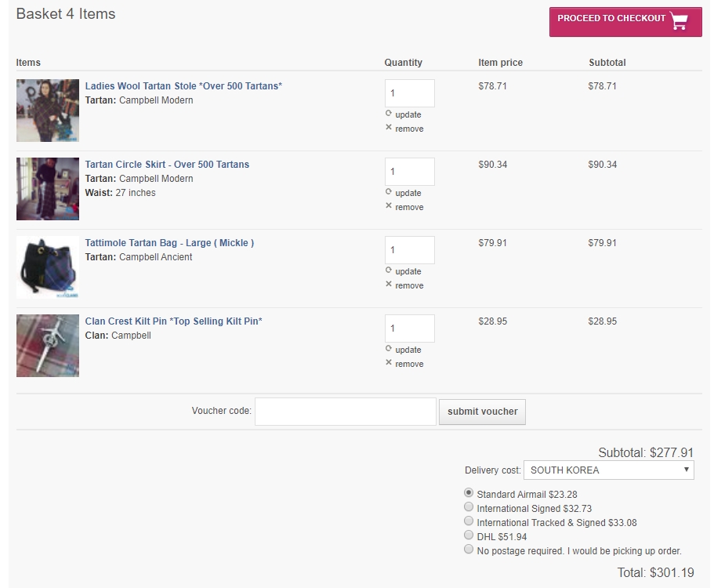This screenshot has height=588, width=714.
Task: Click quantity field for Ladies Wool Tartan Stole
Action: [x=409, y=93]
